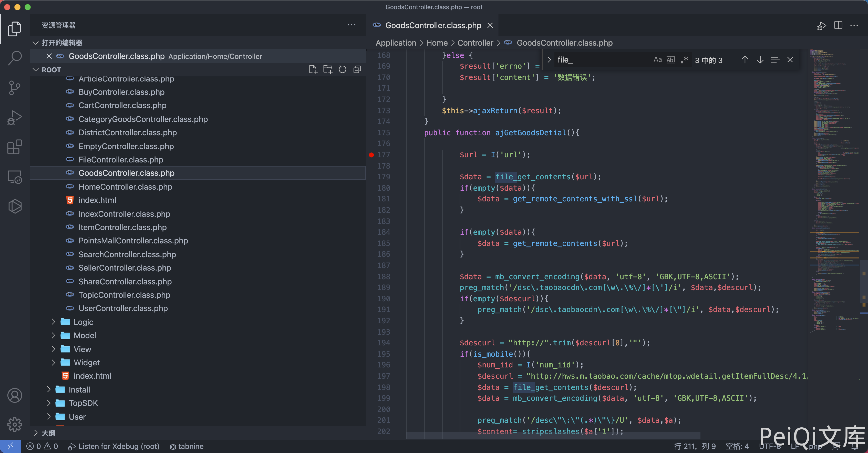Click Controller in the breadcrumb path
This screenshot has width=868, height=453.
[475, 43]
